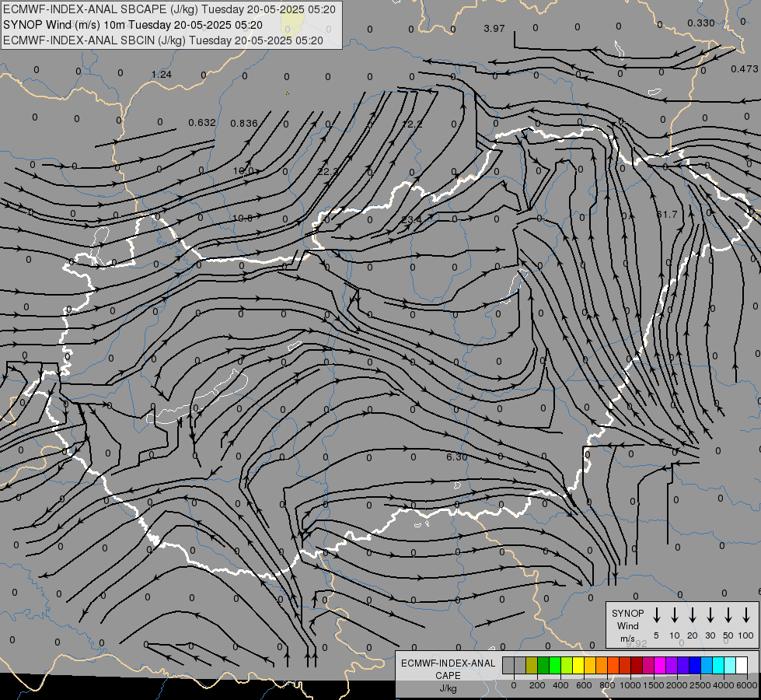Click the 0.330 value on the map
This screenshot has height=700, width=761.
[x=701, y=23]
